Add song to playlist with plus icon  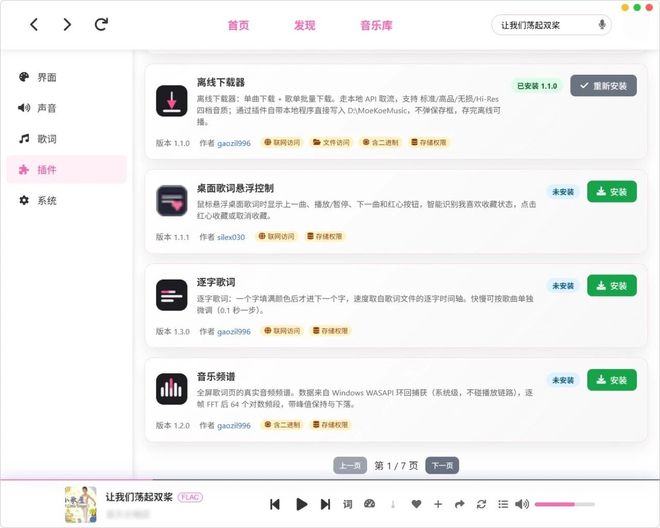point(438,504)
